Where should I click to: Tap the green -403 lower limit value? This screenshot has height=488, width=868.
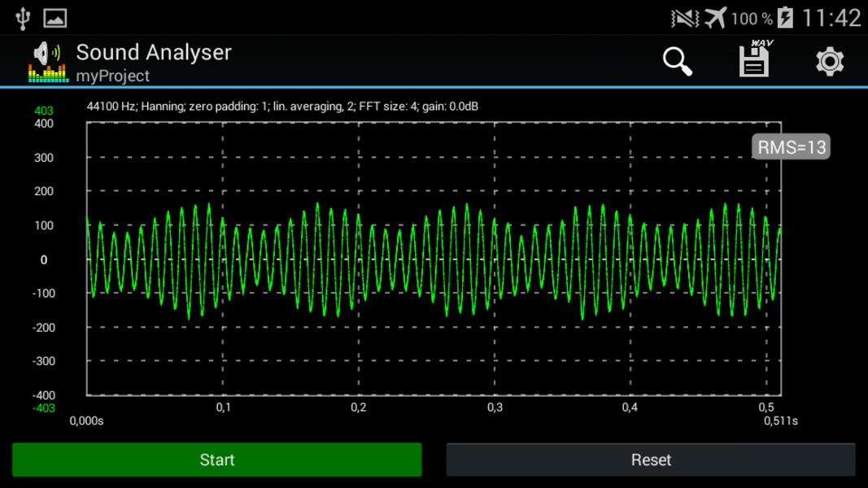[x=43, y=408]
